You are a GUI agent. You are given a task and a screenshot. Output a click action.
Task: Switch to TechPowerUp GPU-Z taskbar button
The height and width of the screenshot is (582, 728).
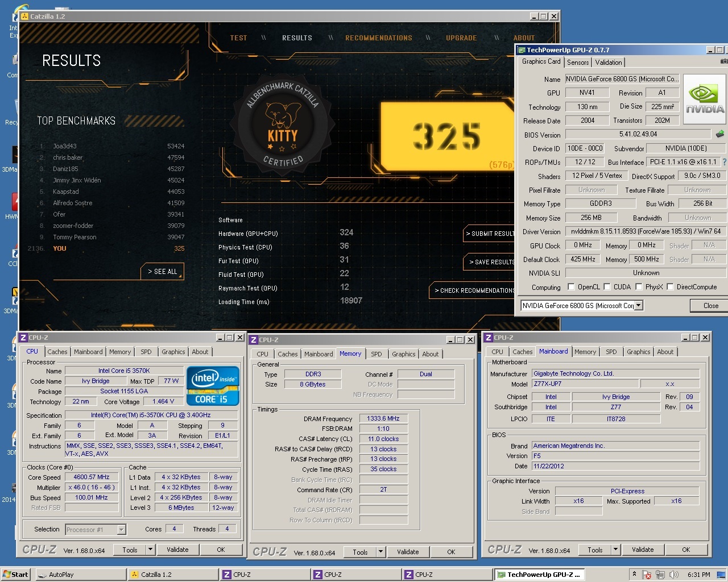click(x=539, y=575)
